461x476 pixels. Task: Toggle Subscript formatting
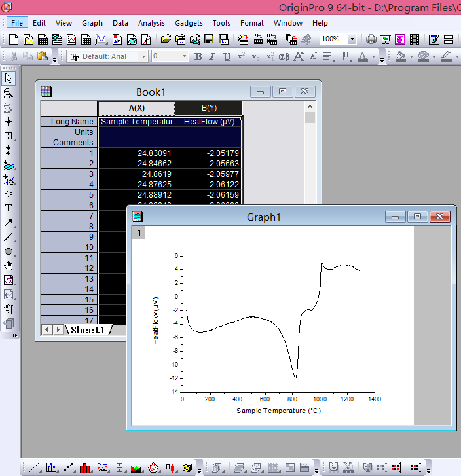coord(255,56)
